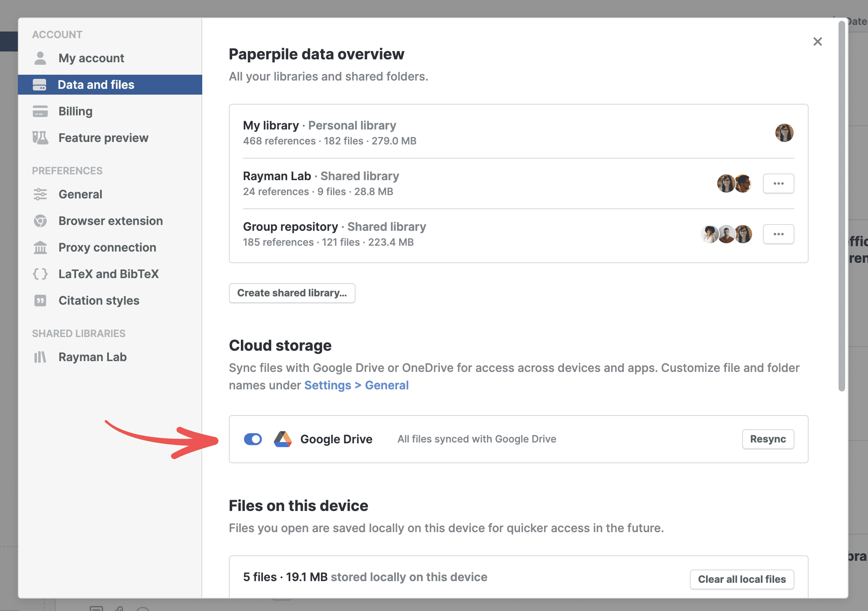Follow the Settings > General link
Image resolution: width=868 pixels, height=611 pixels.
click(x=356, y=385)
